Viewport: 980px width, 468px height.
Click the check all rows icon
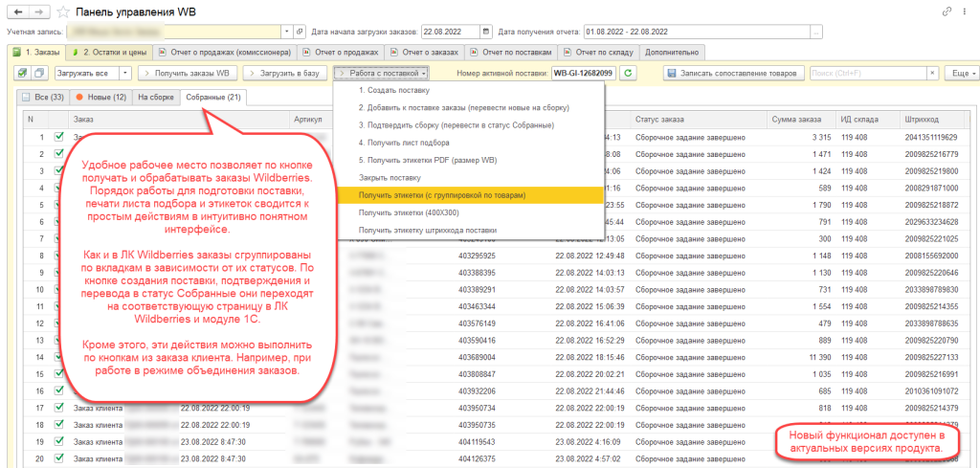click(x=21, y=73)
